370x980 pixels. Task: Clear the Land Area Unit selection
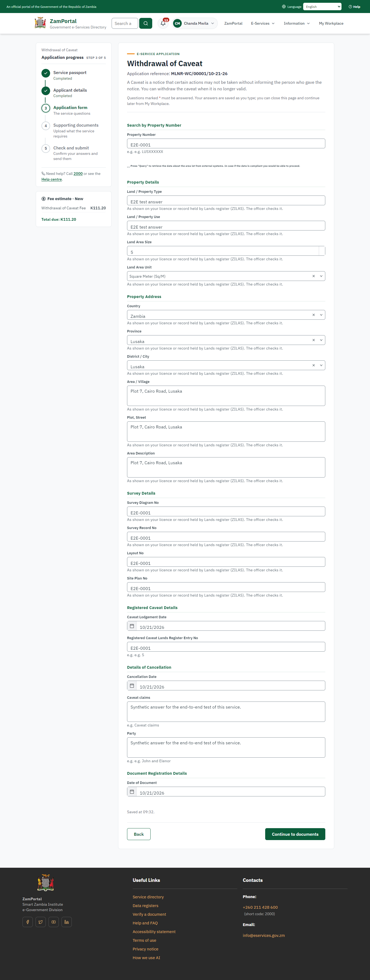pos(313,276)
